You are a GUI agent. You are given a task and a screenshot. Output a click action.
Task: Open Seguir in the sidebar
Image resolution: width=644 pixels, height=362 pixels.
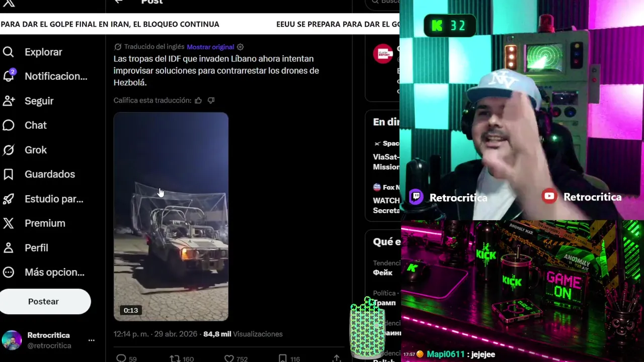(39, 101)
